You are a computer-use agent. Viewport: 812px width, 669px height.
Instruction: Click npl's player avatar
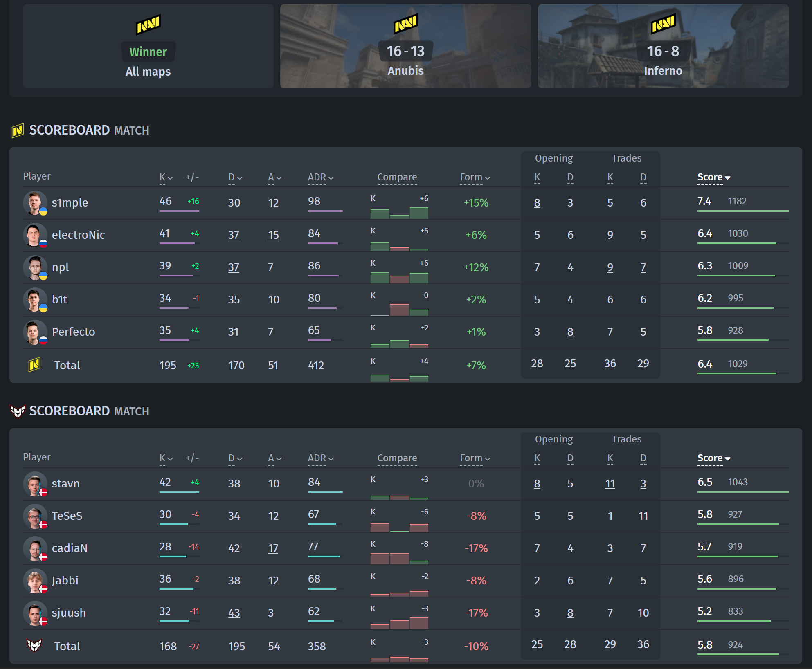click(35, 267)
